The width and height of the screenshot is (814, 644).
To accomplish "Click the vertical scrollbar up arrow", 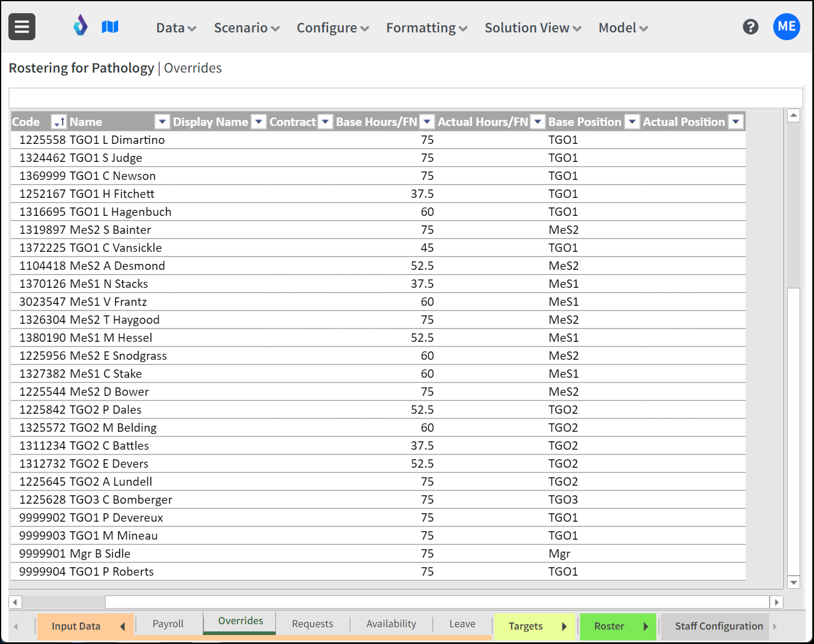I will pos(794,115).
